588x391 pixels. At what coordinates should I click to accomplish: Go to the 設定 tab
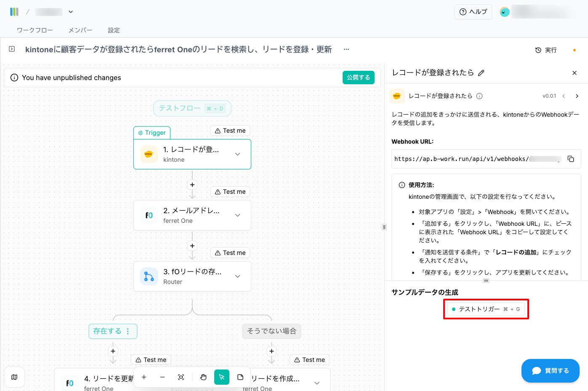(x=114, y=30)
